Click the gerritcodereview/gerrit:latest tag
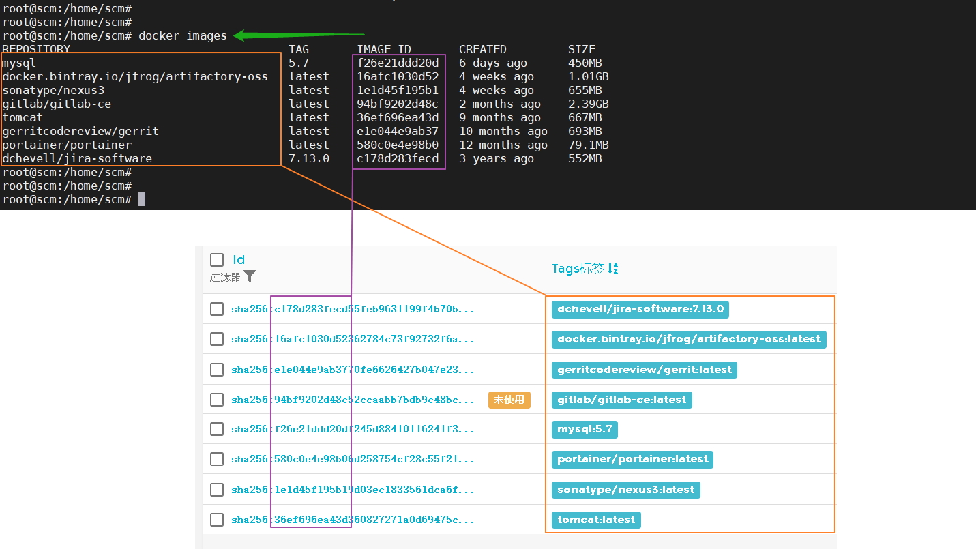 [x=645, y=370]
